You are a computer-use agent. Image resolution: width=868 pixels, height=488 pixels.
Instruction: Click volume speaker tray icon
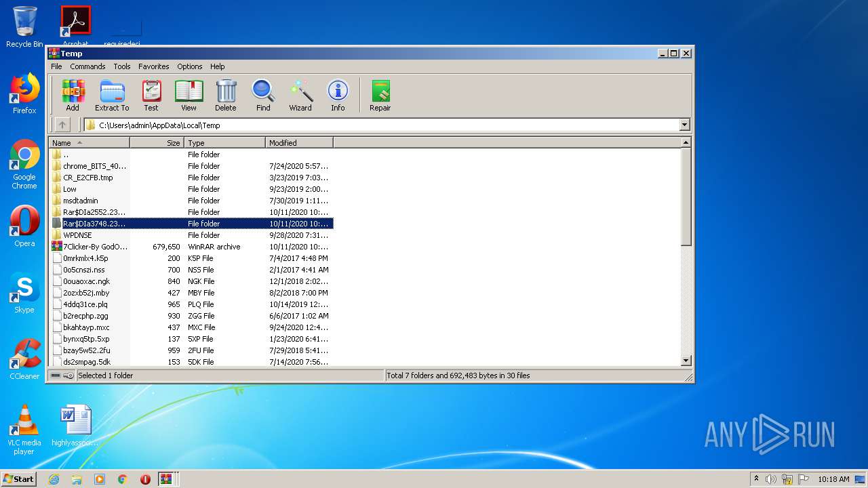point(771,479)
